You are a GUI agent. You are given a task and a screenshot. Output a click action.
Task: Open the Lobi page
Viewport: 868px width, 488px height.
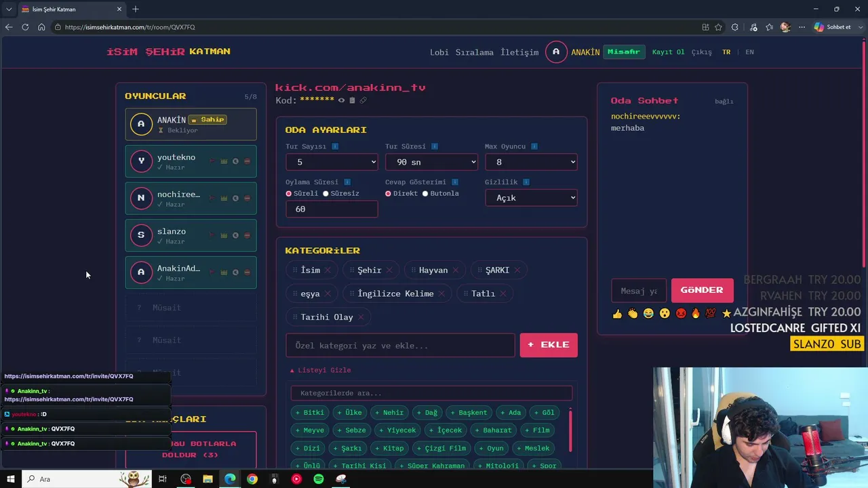pos(439,52)
